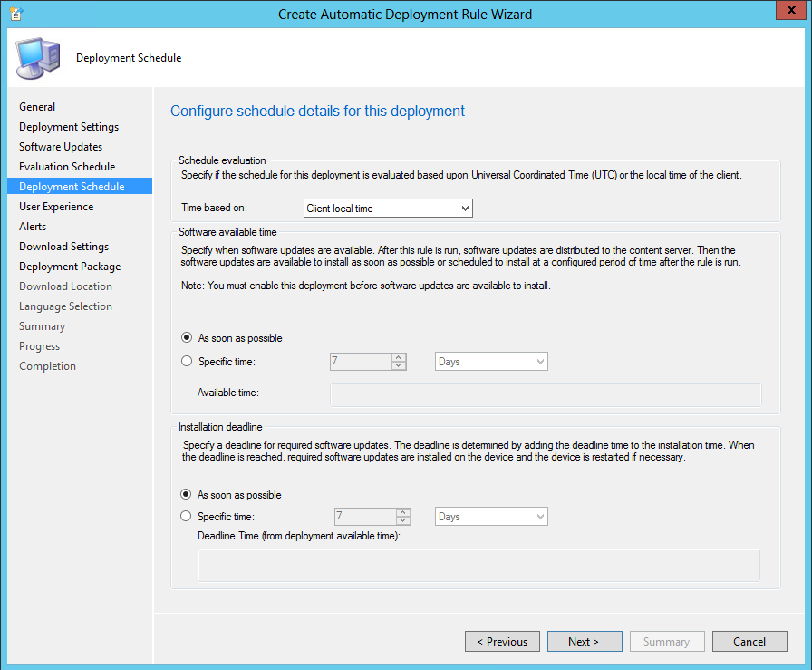Expand the Days dropdown under Installation deadline

coord(491,517)
